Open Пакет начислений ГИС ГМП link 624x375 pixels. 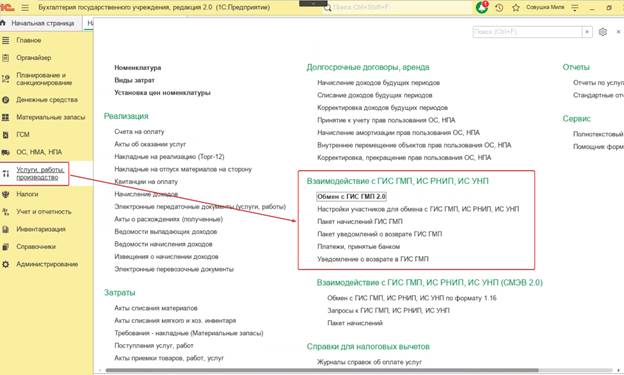(360, 221)
